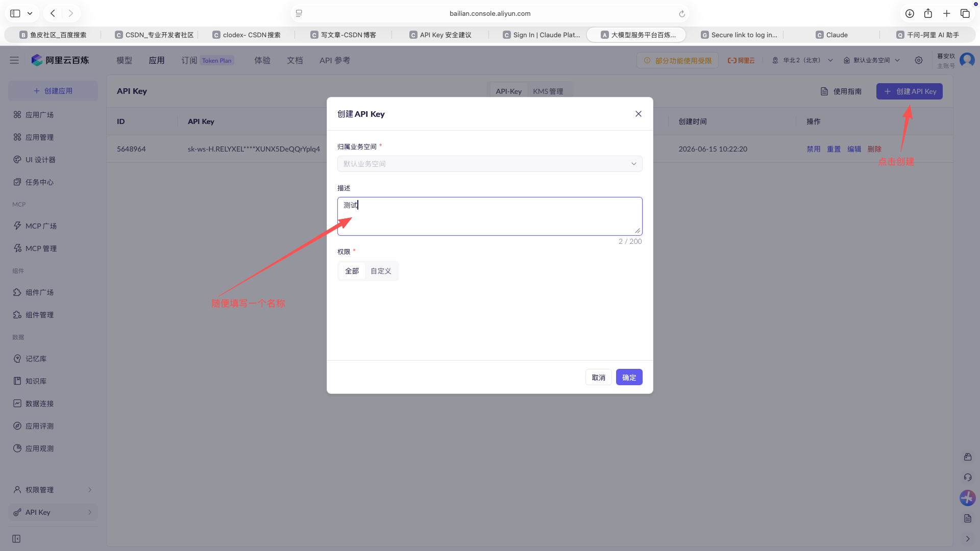Open MCP 管理 in the sidebar
Screen dimensions: 980x551
pyautogui.click(x=53, y=248)
